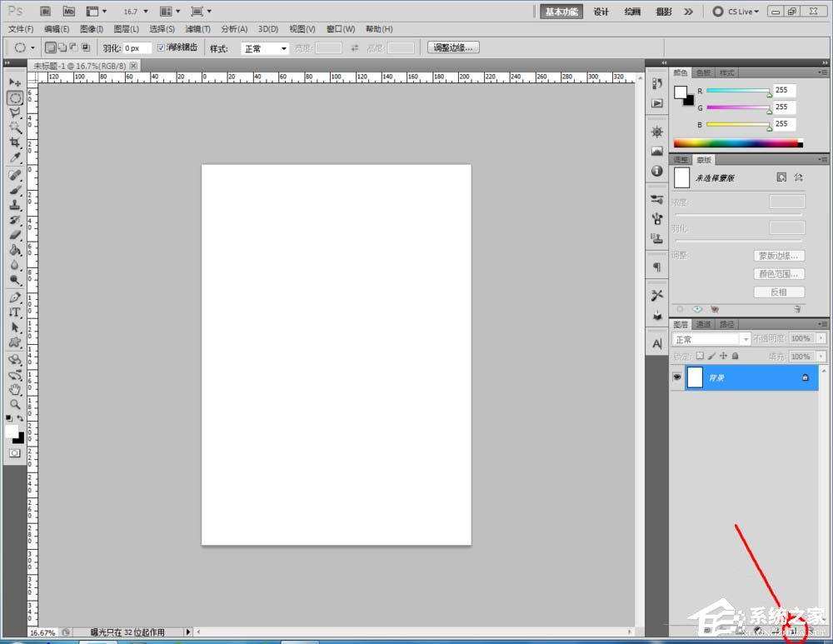Select the Horizontal Type tool
Image resolution: width=833 pixels, height=644 pixels.
[x=15, y=312]
